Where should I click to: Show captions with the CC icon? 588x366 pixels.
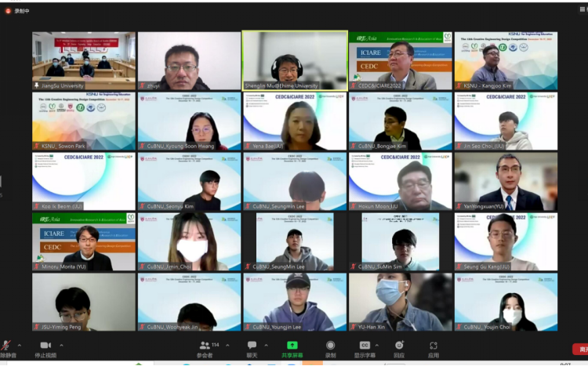click(365, 346)
